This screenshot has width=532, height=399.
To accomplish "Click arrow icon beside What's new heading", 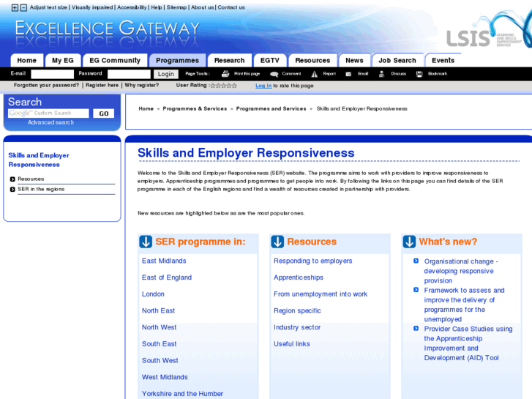I will pyautogui.click(x=409, y=242).
